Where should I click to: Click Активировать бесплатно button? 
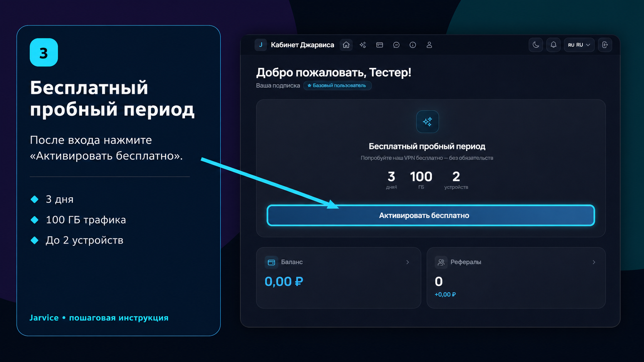point(431,215)
